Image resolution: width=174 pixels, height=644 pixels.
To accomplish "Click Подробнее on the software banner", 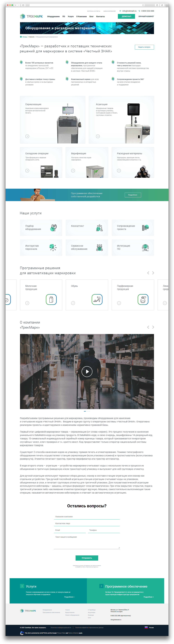I will [133, 195].
